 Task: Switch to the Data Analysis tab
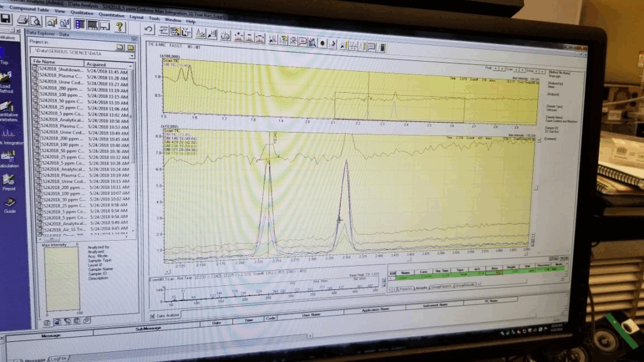pos(166,315)
